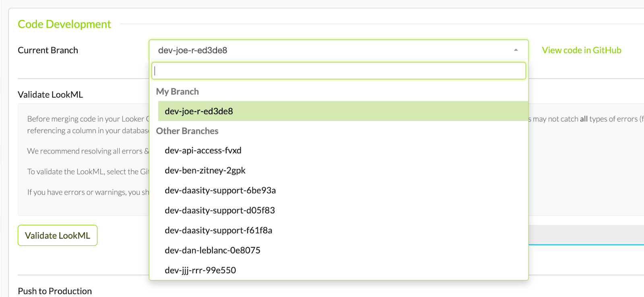The image size is (644, 297).
Task: Click the Push to Production heading
Action: pyautogui.click(x=55, y=291)
